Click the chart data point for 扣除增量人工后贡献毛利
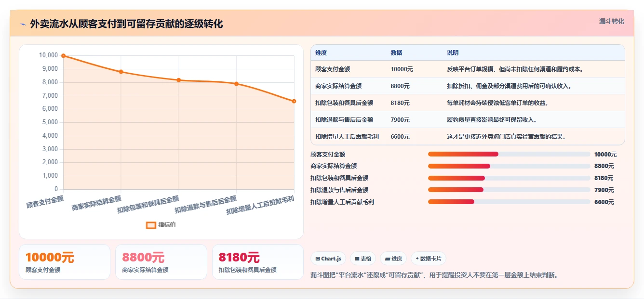 (294, 101)
